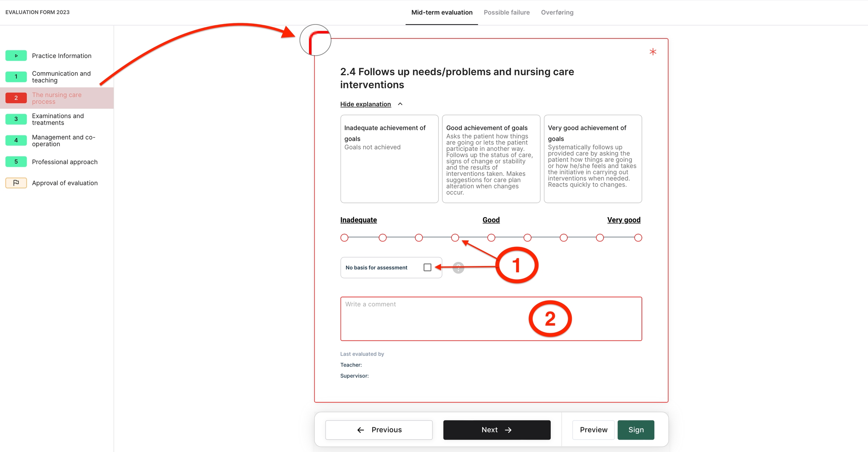Select the last rating circle under Very good
868x452 pixels.
click(638, 238)
